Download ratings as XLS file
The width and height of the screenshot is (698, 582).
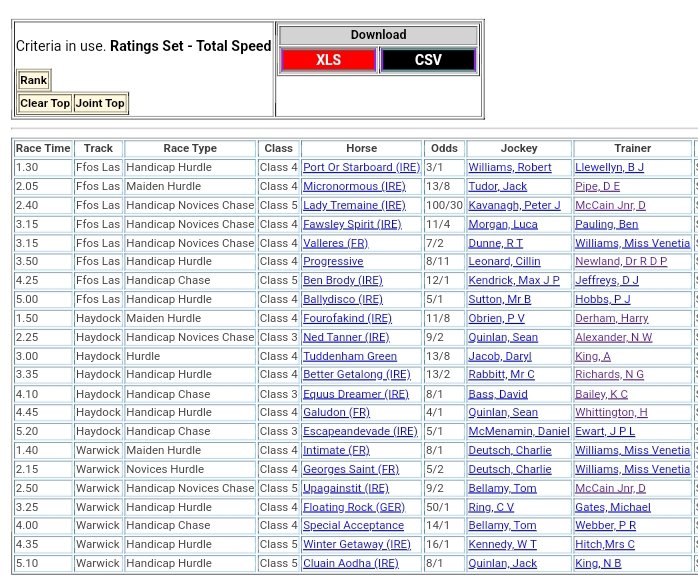coord(328,60)
